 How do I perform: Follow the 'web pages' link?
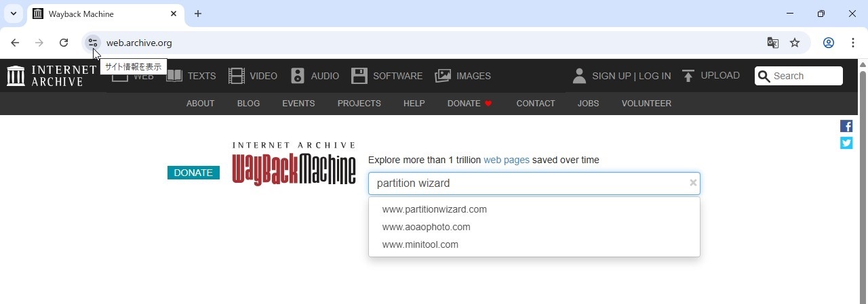(x=506, y=160)
